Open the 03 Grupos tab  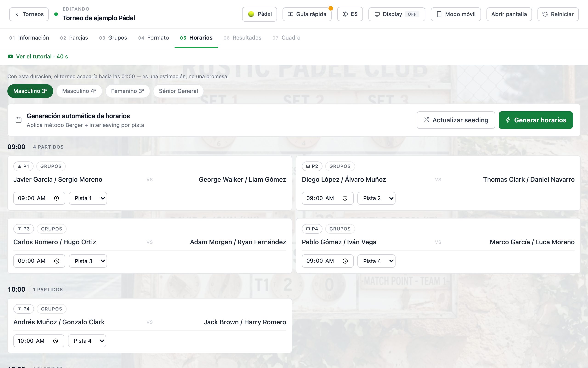113,38
